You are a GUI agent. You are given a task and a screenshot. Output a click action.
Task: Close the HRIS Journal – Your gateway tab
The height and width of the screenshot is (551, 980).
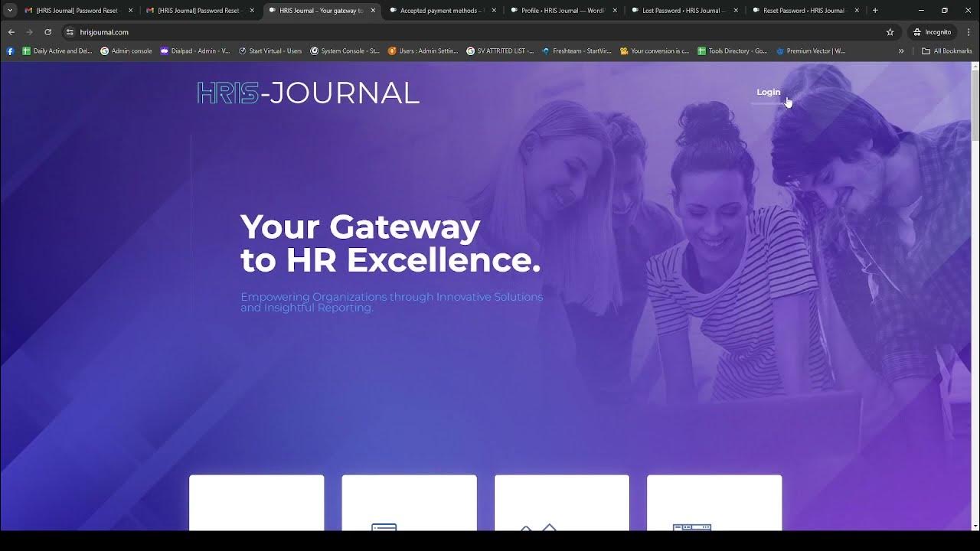373,11
